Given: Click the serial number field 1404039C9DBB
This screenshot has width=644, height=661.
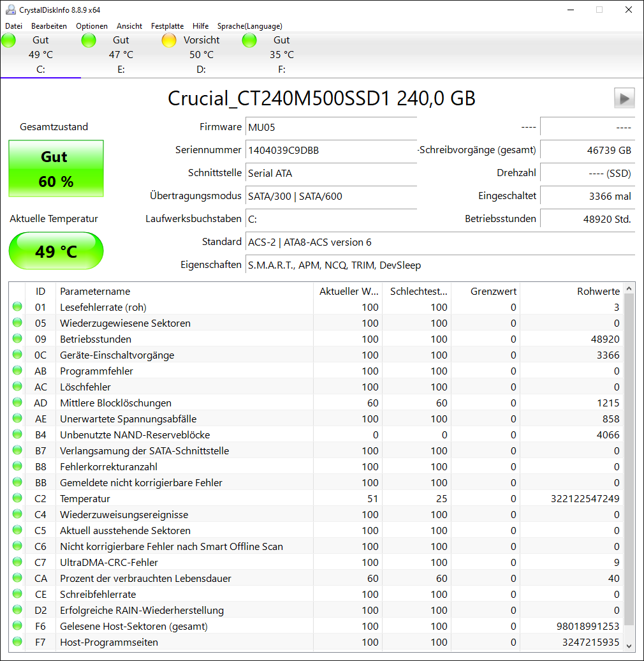Looking at the screenshot, I should [x=331, y=150].
